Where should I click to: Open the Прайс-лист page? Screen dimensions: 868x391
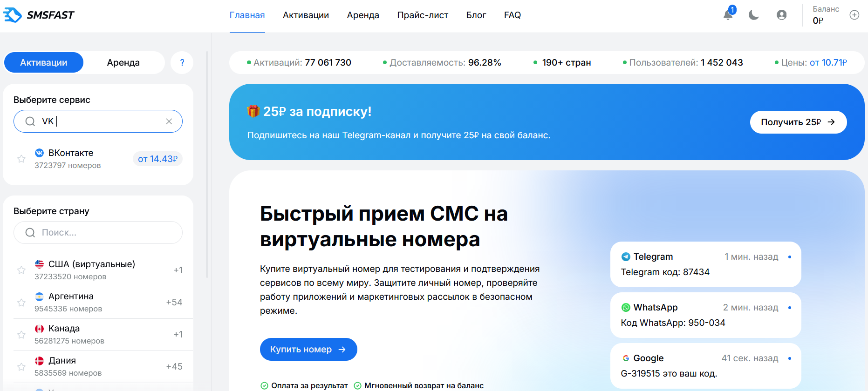[423, 15]
